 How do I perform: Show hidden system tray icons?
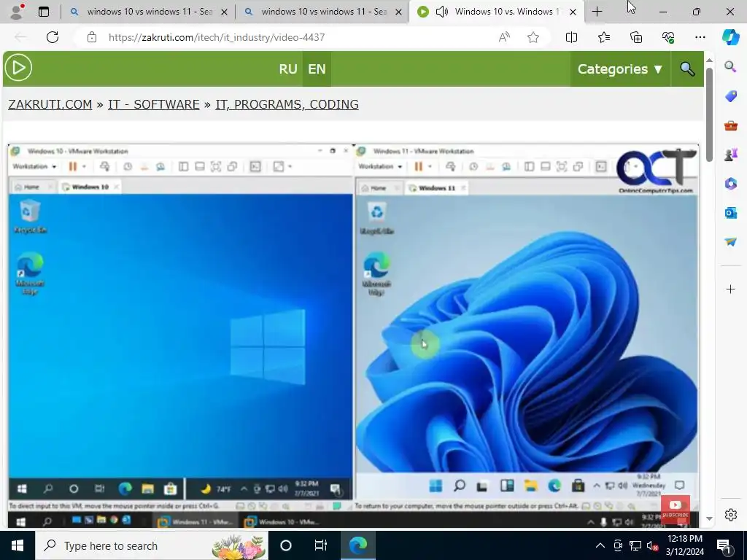click(600, 545)
